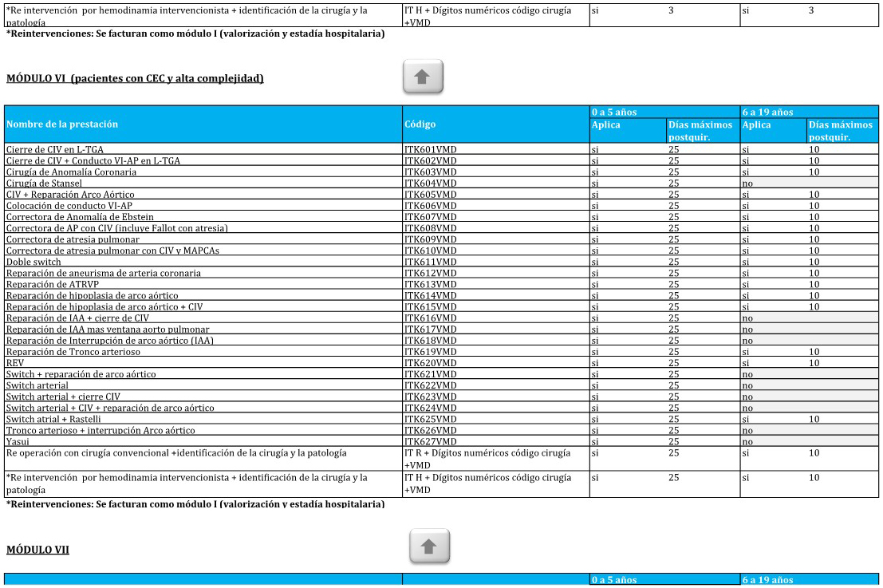Click the up arrow beside MÓDULO VI heading
The height and width of the screenshot is (588, 883).
(422, 77)
